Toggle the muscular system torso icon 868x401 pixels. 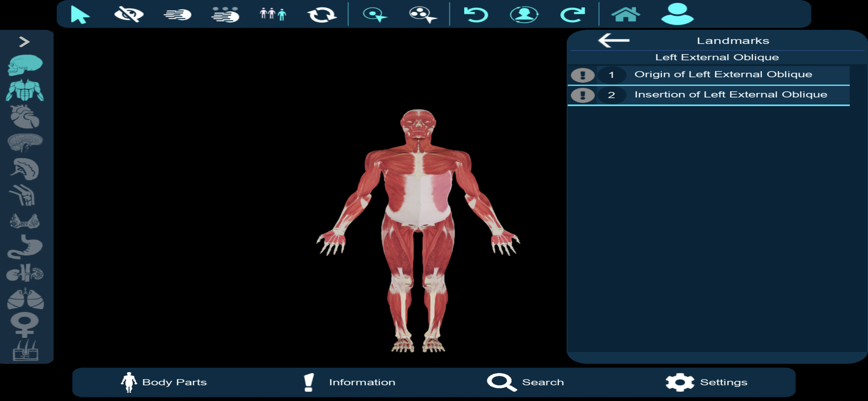[25, 90]
